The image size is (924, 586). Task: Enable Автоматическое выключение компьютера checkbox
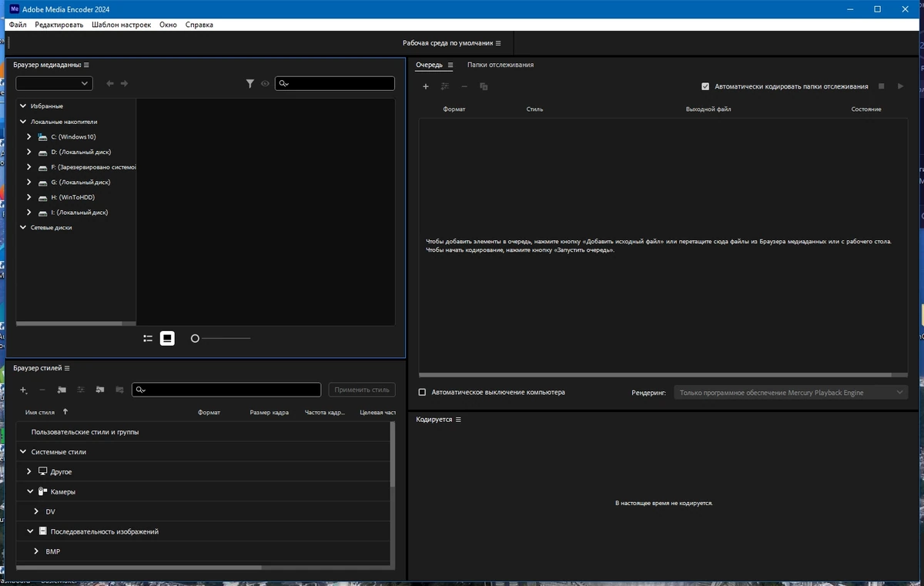(422, 392)
